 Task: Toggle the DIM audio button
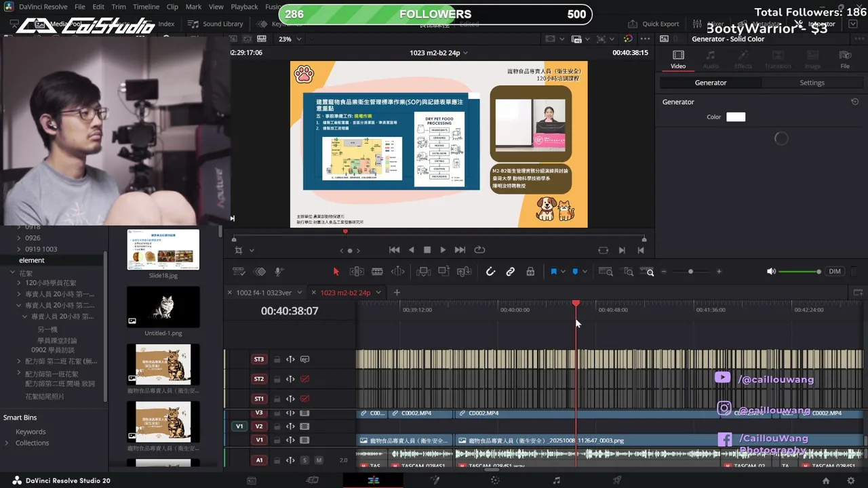pyautogui.click(x=835, y=272)
